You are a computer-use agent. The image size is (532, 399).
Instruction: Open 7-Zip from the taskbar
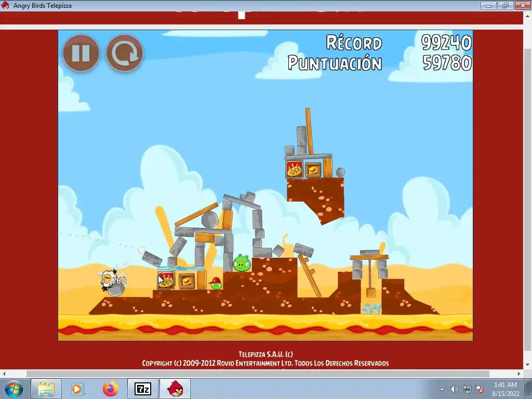pos(143,389)
